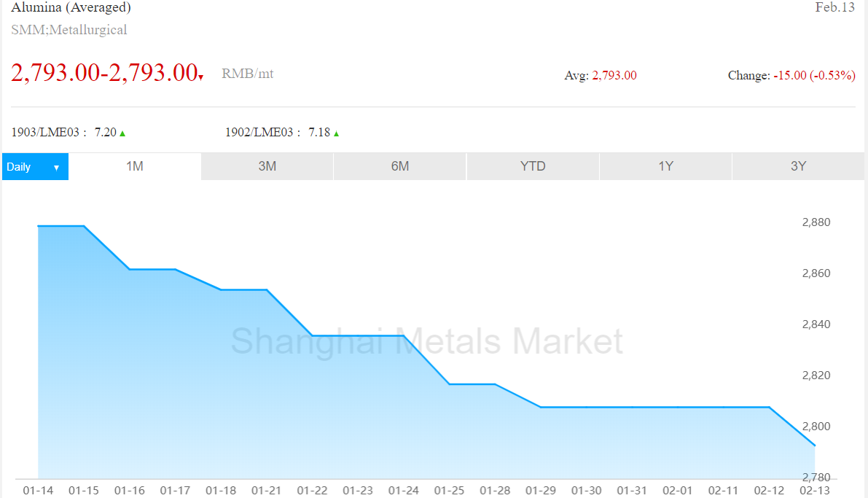Click green up arrow next to 7.20
The height and width of the screenshot is (498, 868).
coord(122,133)
